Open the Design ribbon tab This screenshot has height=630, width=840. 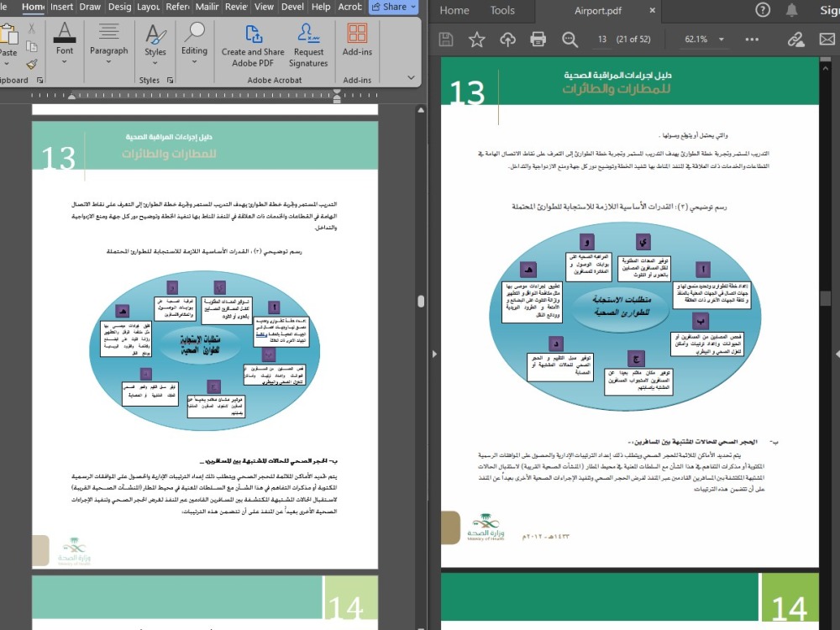coord(119,7)
